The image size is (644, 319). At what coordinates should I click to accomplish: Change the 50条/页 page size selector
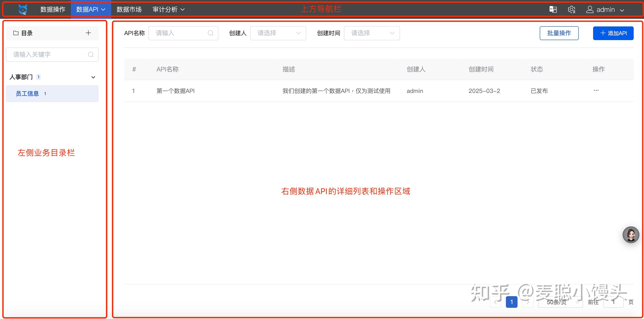[x=560, y=302]
